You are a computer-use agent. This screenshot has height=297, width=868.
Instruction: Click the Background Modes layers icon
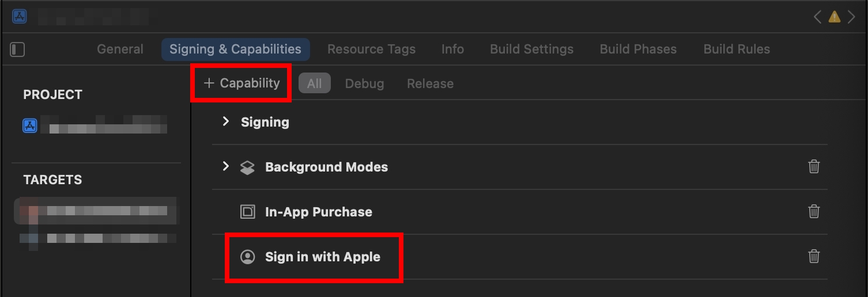pyautogui.click(x=247, y=167)
